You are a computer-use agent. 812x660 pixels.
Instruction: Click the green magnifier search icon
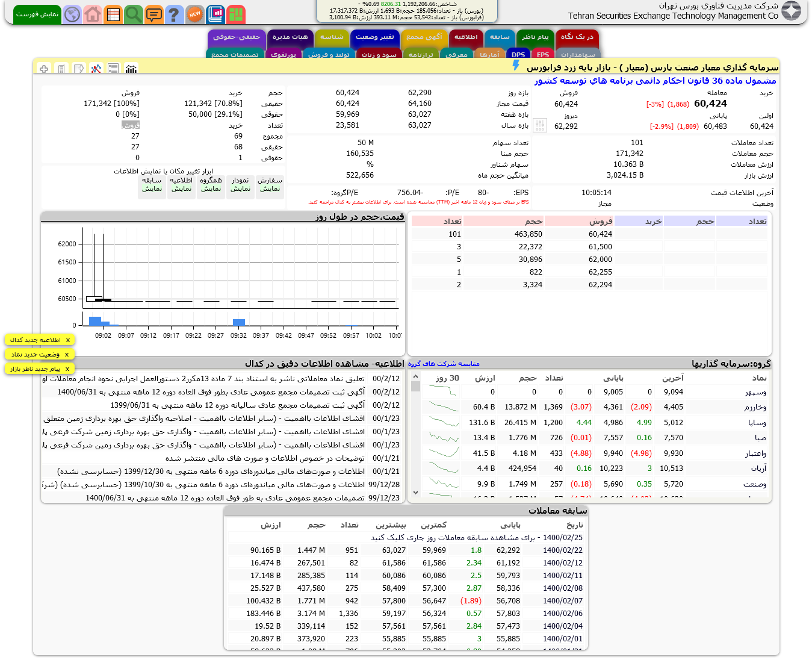[x=134, y=14]
